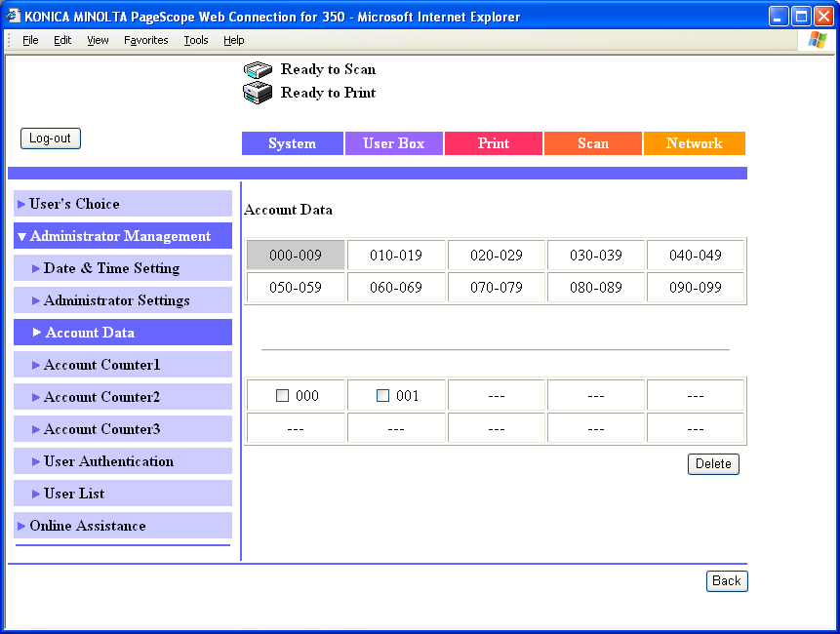Viewport: 840px width, 634px height.
Task: Click the Delete button
Action: pos(713,463)
